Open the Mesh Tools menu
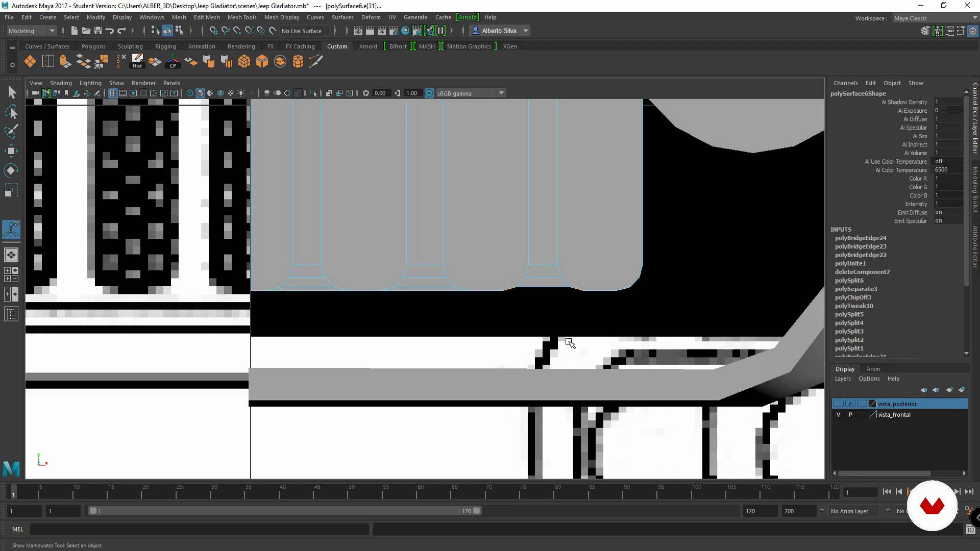Viewport: 980px width, 551px height. 241,17
